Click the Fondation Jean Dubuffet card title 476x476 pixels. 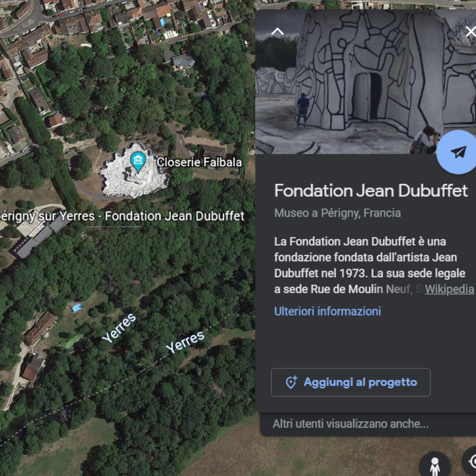[x=371, y=191]
